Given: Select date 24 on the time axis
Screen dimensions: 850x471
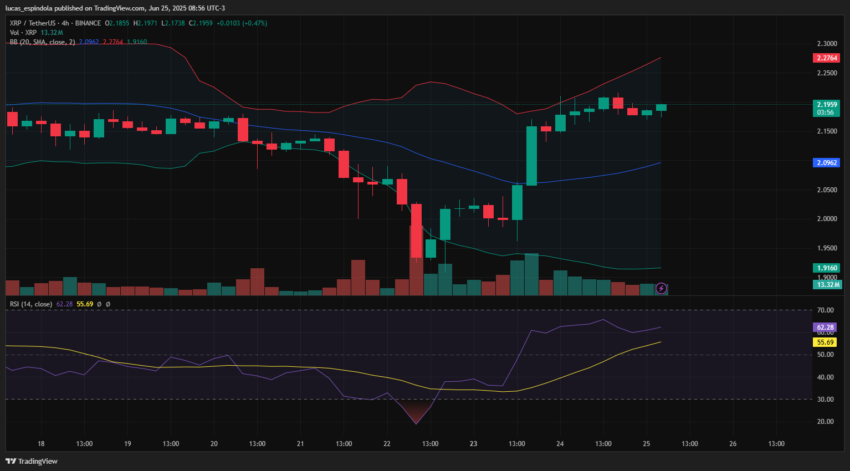Looking at the screenshot, I should [x=559, y=443].
